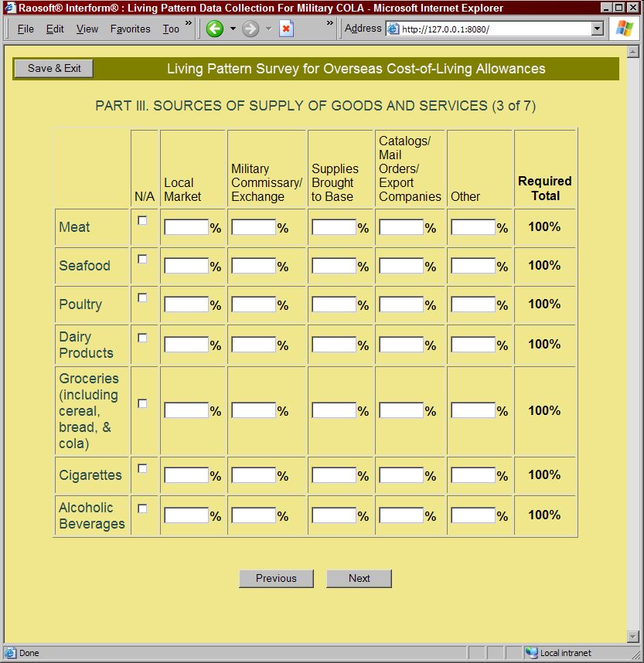Viewport: 644px width, 663px height.
Task: Click Seafood Supplies Brought to Base field
Action: [334, 266]
